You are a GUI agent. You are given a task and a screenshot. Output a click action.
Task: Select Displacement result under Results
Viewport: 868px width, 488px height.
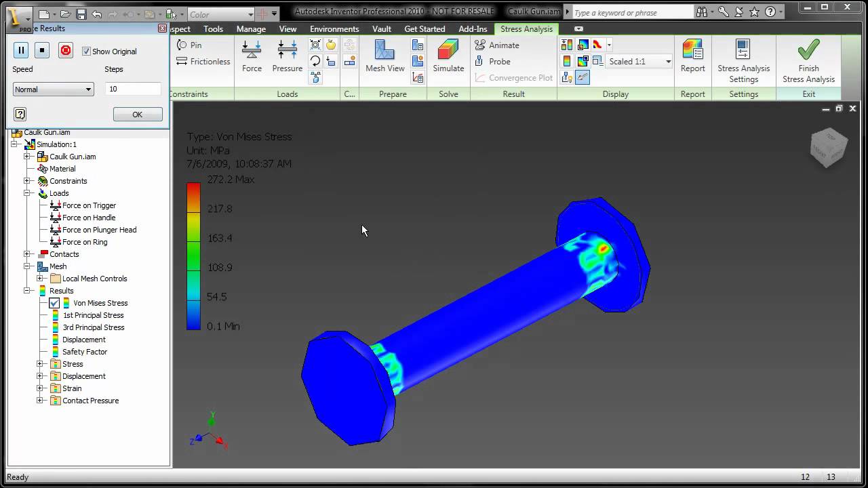pyautogui.click(x=84, y=340)
